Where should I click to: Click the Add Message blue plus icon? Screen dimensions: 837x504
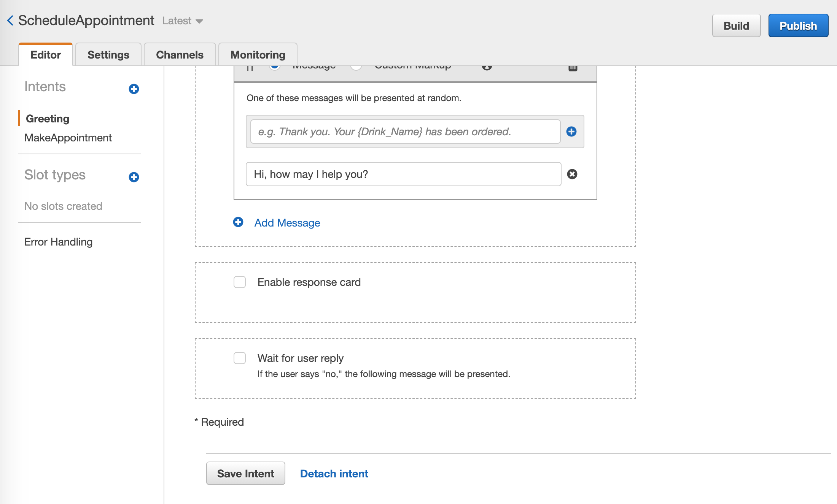pyautogui.click(x=238, y=222)
